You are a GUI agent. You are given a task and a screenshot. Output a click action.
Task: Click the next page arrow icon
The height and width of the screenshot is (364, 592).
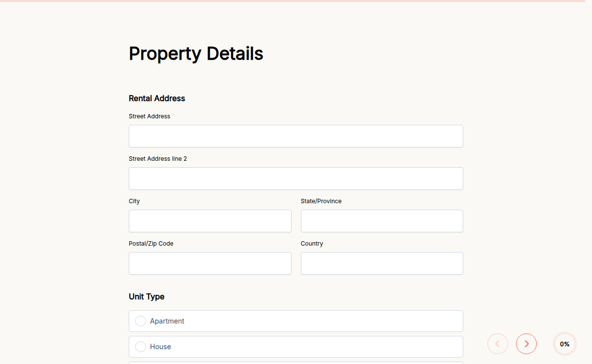click(526, 344)
